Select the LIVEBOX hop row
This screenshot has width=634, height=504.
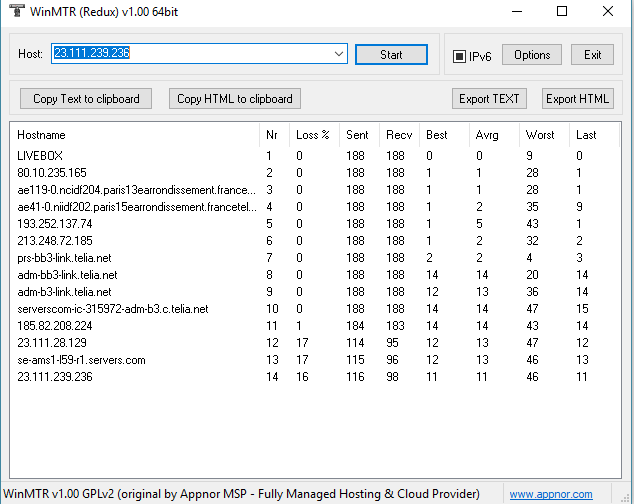pos(40,155)
